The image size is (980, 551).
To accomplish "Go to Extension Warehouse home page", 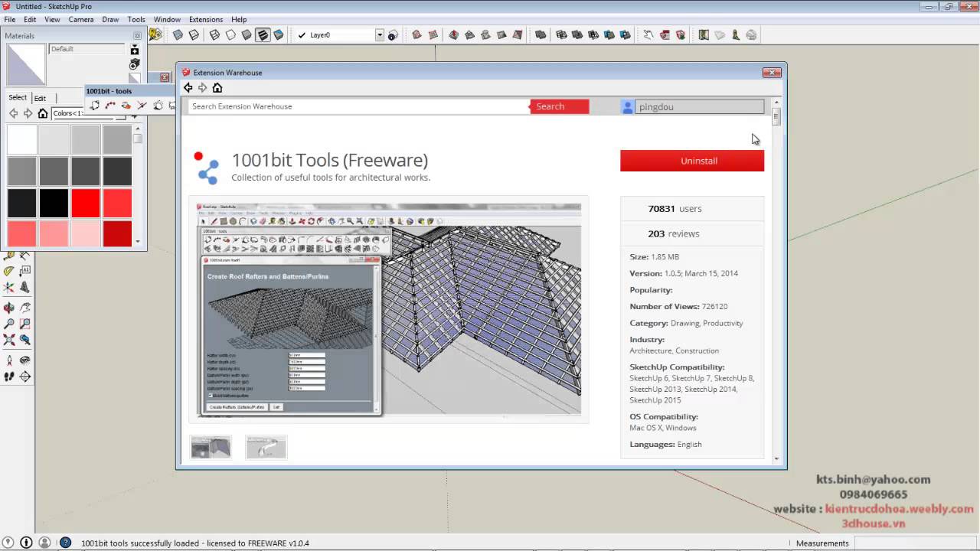I will click(x=217, y=88).
